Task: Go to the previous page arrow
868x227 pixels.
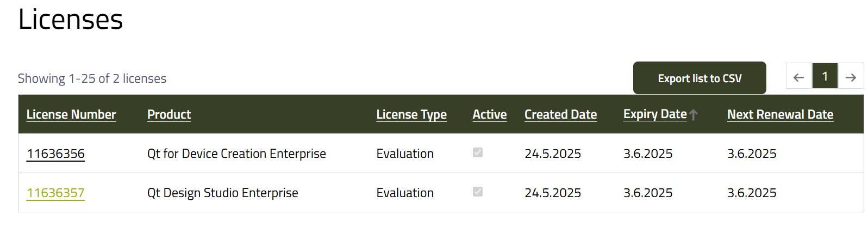Action: pyautogui.click(x=798, y=76)
